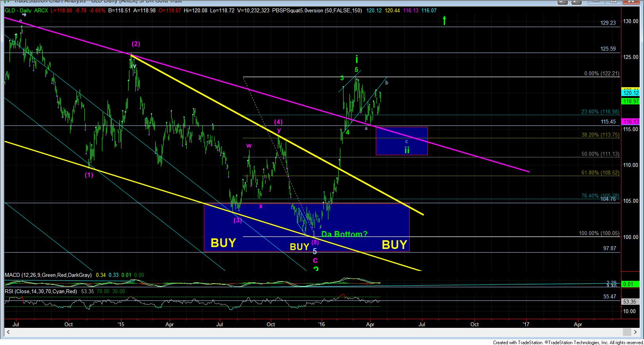Click the '16 year label on time axis
Image resolution: width=644 pixels, height=345 pixels.
[x=322, y=324]
